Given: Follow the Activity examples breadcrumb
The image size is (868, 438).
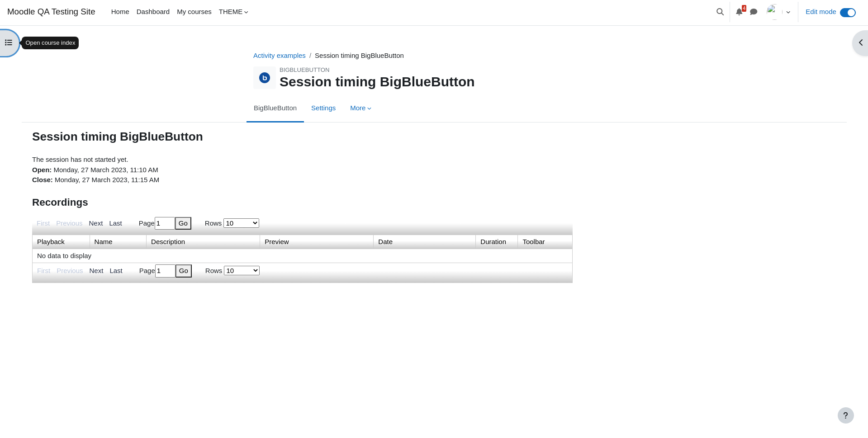Looking at the screenshot, I should click(x=280, y=56).
